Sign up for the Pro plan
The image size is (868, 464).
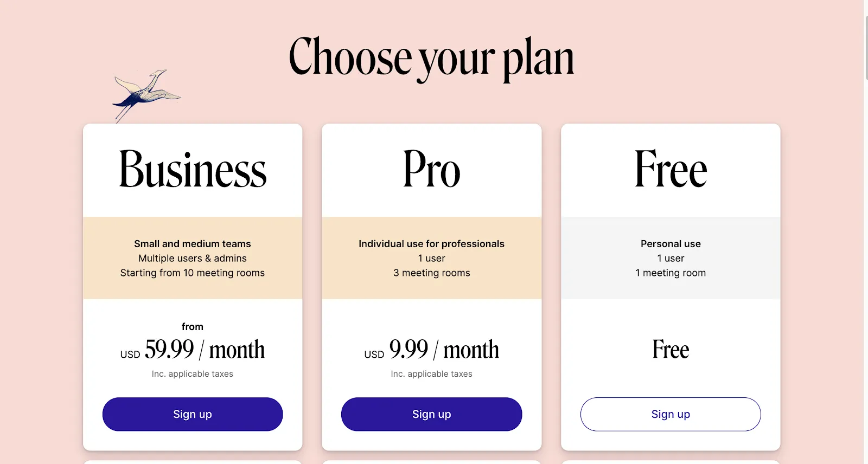(431, 414)
